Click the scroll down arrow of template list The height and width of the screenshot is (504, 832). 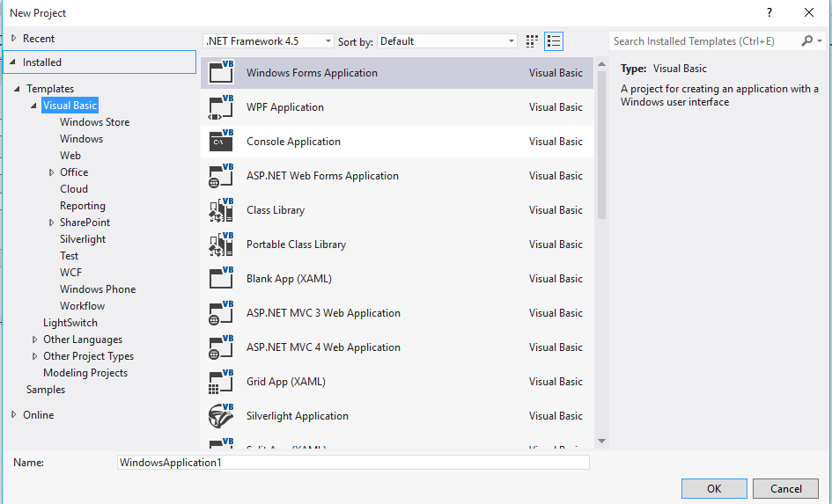click(601, 441)
